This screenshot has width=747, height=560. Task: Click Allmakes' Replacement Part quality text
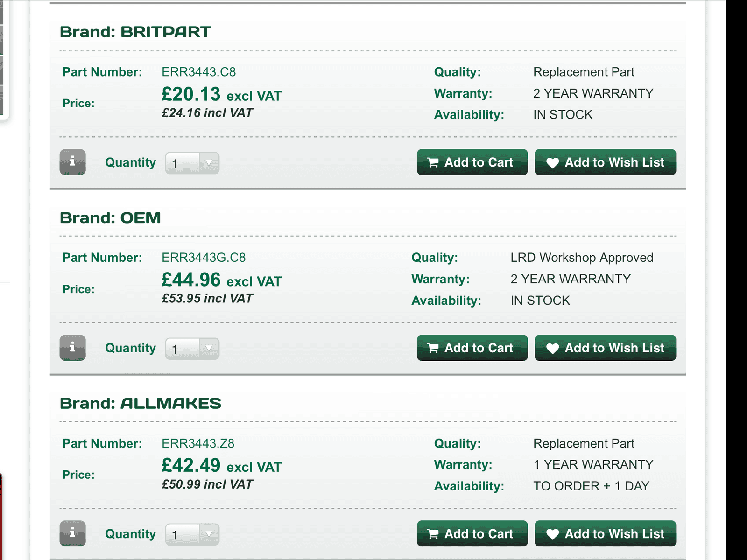pyautogui.click(x=584, y=443)
